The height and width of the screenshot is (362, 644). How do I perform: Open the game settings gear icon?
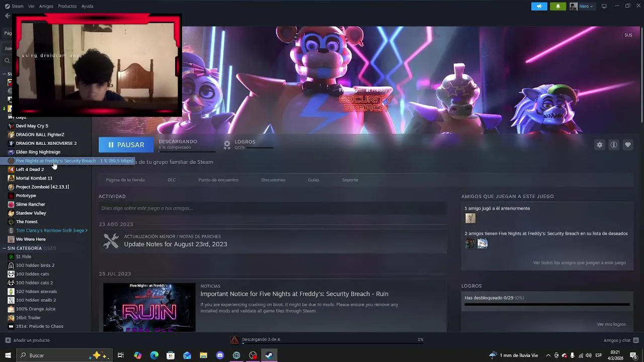click(x=599, y=145)
